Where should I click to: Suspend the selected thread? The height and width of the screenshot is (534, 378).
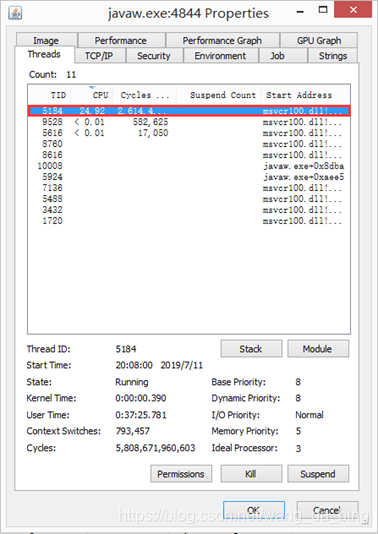pyautogui.click(x=318, y=474)
